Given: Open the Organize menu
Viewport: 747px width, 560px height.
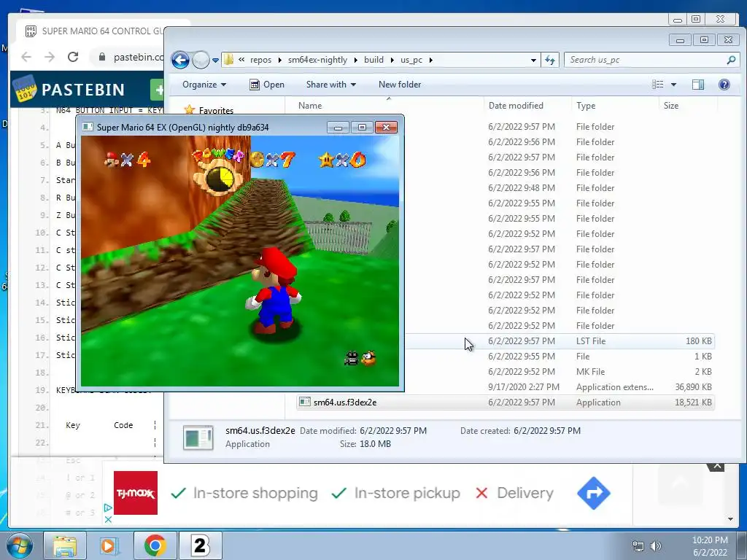Looking at the screenshot, I should coord(204,85).
